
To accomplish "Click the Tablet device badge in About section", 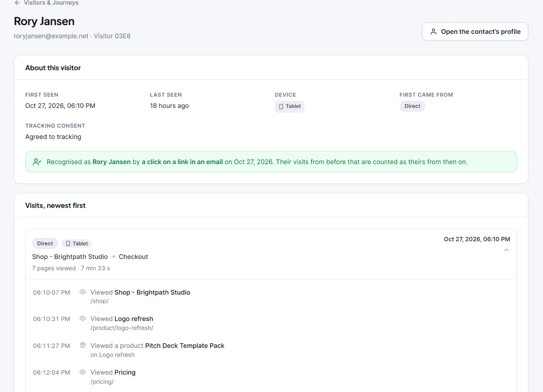I will click(x=289, y=106).
